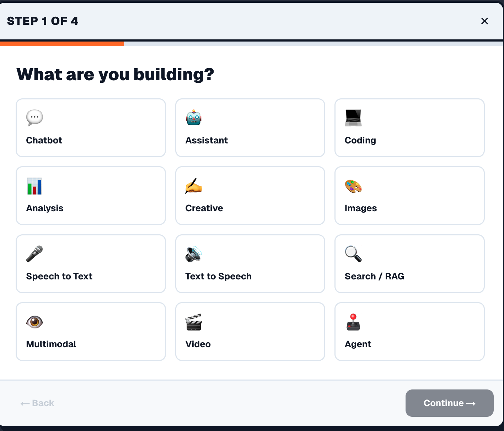Click the bar chart icon on the Analysis card

pyautogui.click(x=34, y=186)
